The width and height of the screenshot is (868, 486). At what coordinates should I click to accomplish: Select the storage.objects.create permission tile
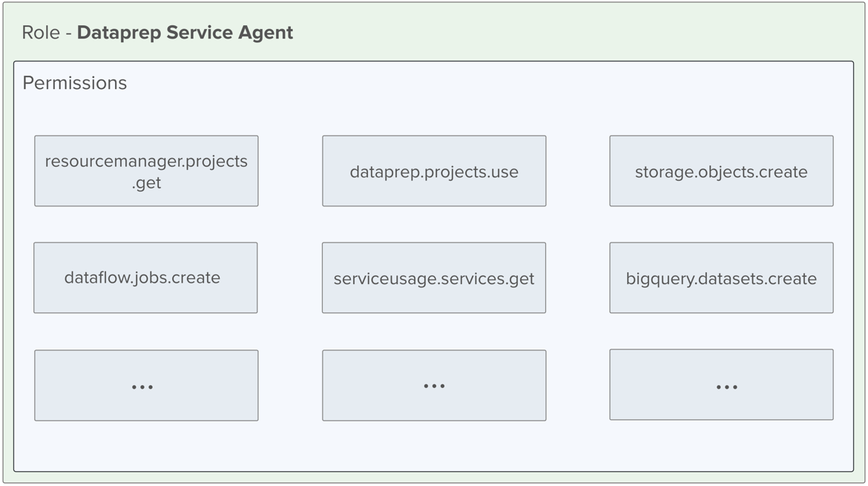pyautogui.click(x=721, y=171)
